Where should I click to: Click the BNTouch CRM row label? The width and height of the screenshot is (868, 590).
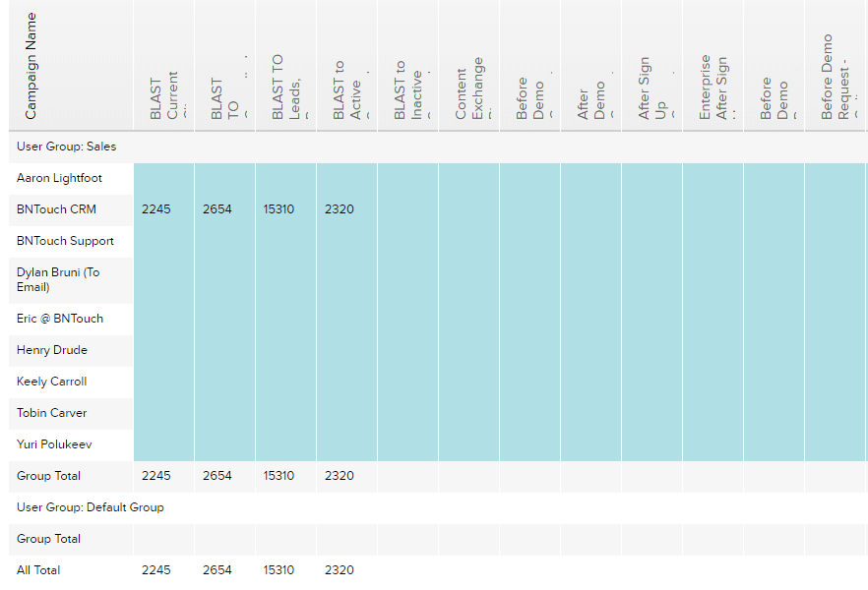(x=56, y=209)
